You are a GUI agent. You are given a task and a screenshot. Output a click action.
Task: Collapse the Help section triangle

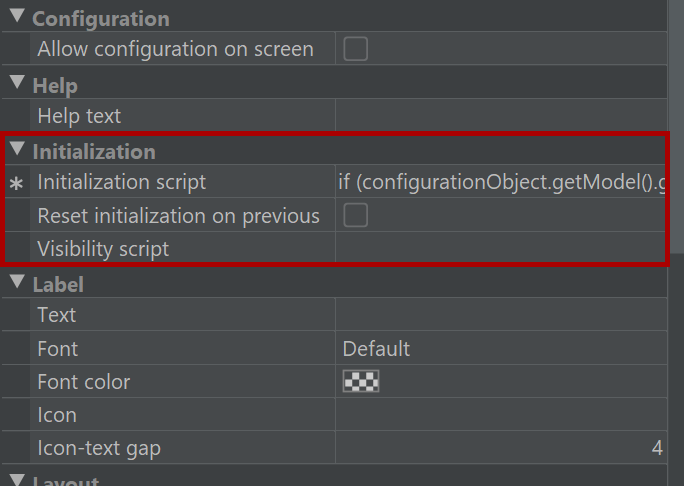(x=17, y=82)
